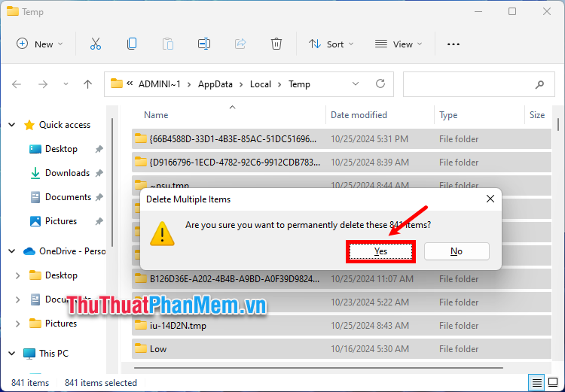Select ADMINI~1 in the address path
Image resolution: width=565 pixels, height=392 pixels.
(160, 84)
